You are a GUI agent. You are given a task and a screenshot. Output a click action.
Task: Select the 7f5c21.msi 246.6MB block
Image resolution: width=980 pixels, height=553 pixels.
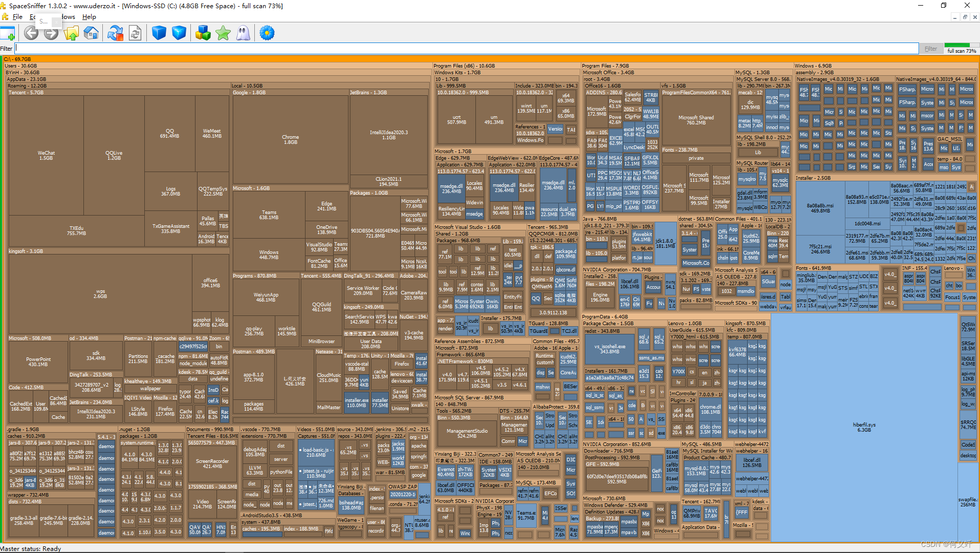pos(820,249)
